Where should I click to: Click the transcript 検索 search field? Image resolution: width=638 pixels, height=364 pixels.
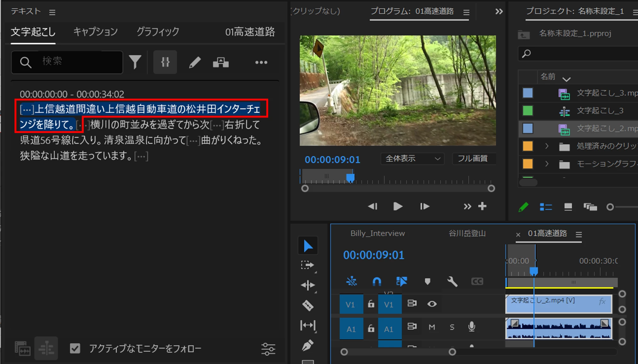(79, 62)
